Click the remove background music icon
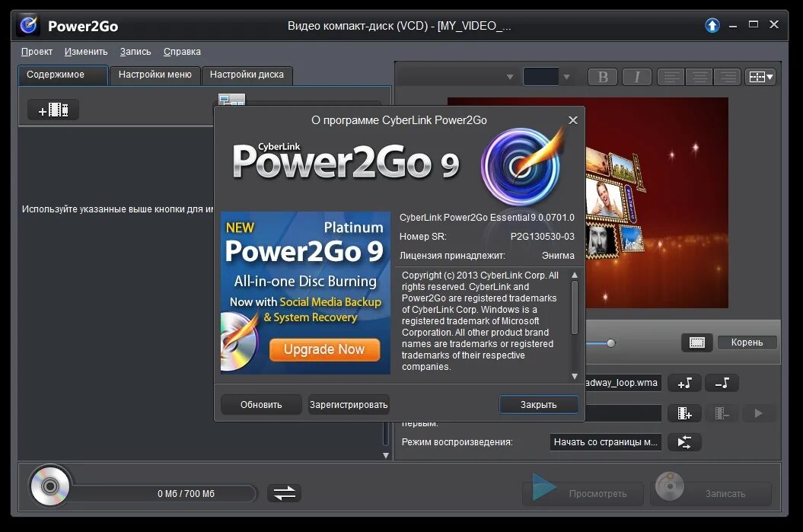Screen dimensions: 803x532 click(x=722, y=383)
